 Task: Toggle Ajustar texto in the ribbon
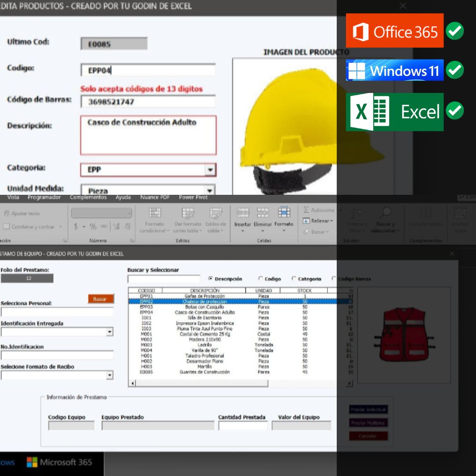(x=22, y=213)
